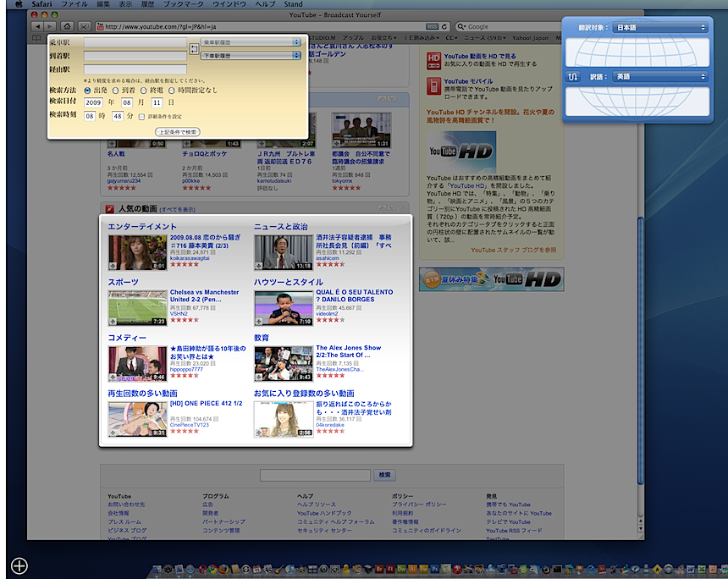Open the エンターテイメント category link

tap(142, 227)
